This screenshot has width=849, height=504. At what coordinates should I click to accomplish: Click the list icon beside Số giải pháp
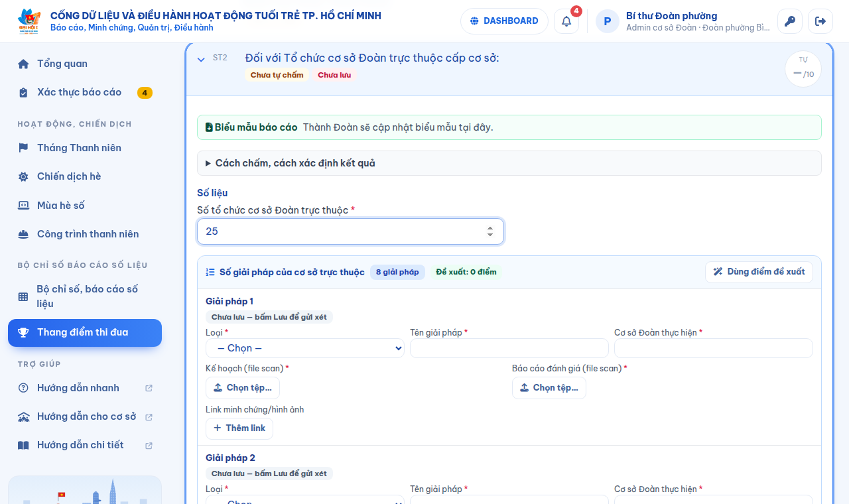click(210, 272)
